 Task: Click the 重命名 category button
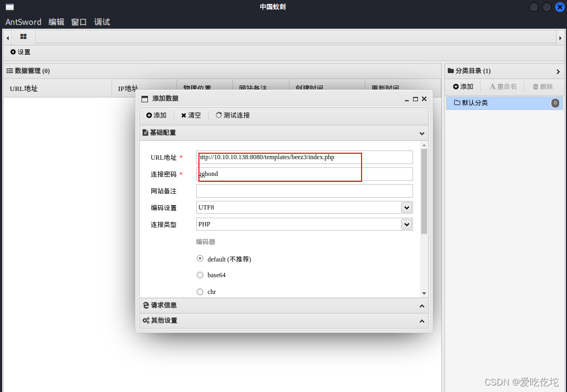[504, 87]
